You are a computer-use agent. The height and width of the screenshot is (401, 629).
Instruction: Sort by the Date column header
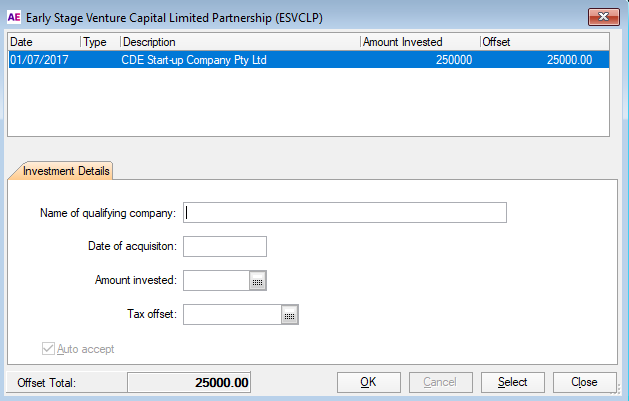[43, 42]
